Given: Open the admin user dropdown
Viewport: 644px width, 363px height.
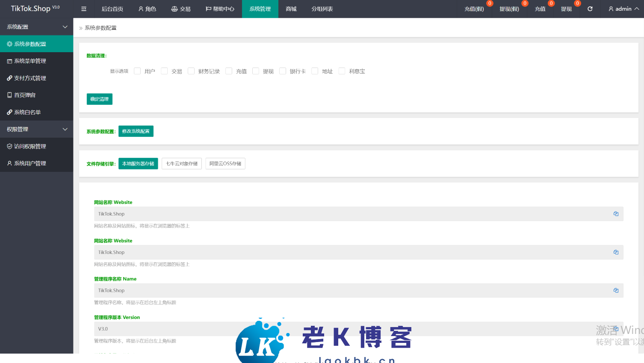Looking at the screenshot, I should point(623,9).
